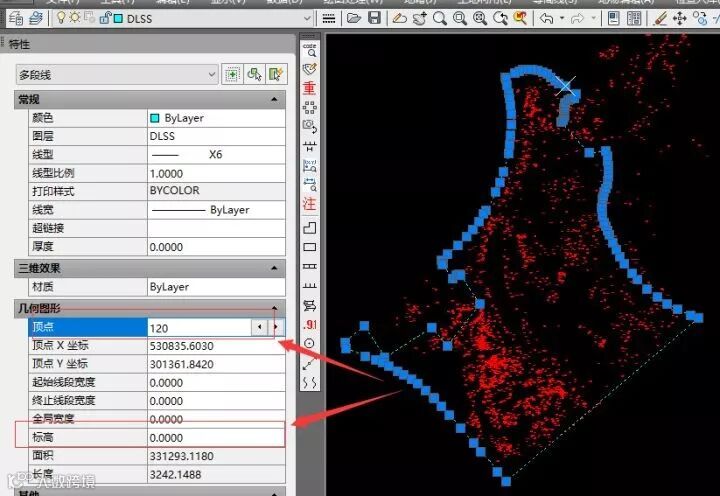Toggle the layer freeze sun icon
This screenshot has height=496, width=720.
point(75,18)
